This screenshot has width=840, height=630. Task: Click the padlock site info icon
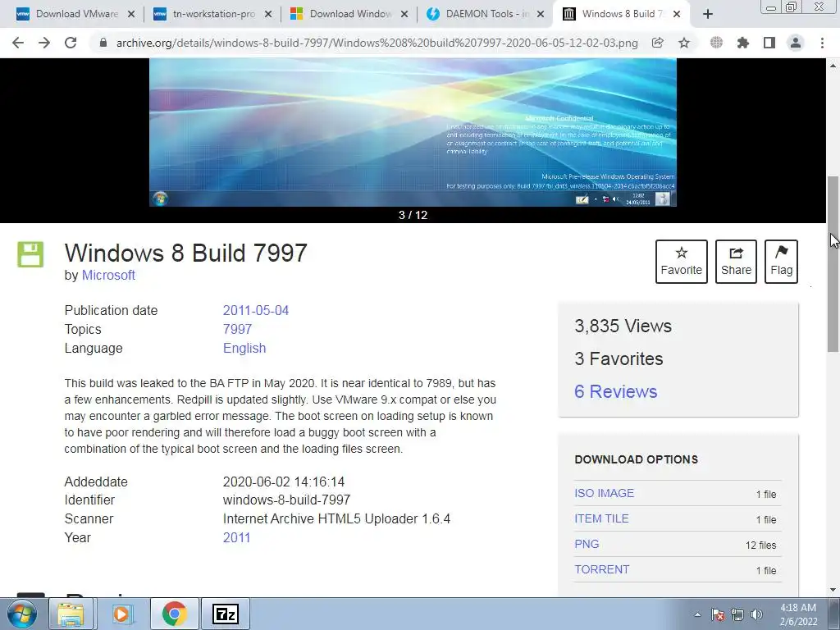point(103,43)
